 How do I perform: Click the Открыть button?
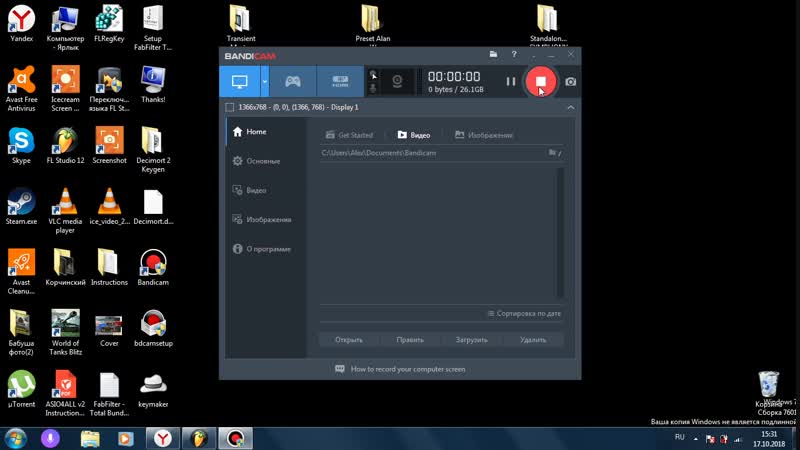349,340
